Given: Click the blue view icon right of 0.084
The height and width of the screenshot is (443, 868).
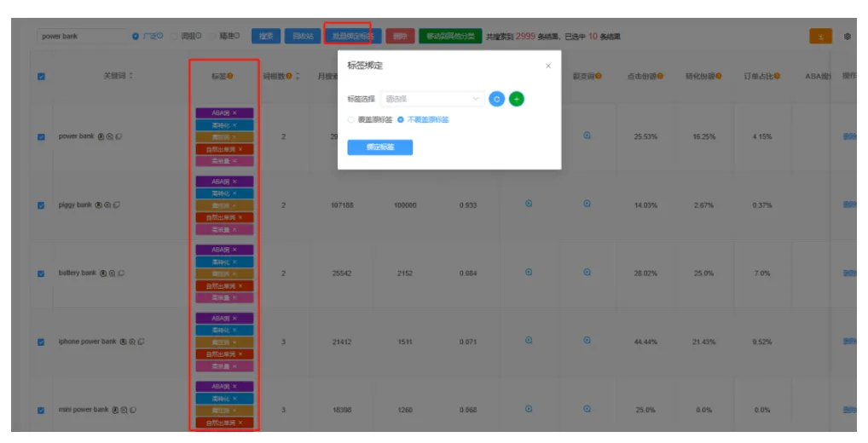Looking at the screenshot, I should (x=529, y=272).
